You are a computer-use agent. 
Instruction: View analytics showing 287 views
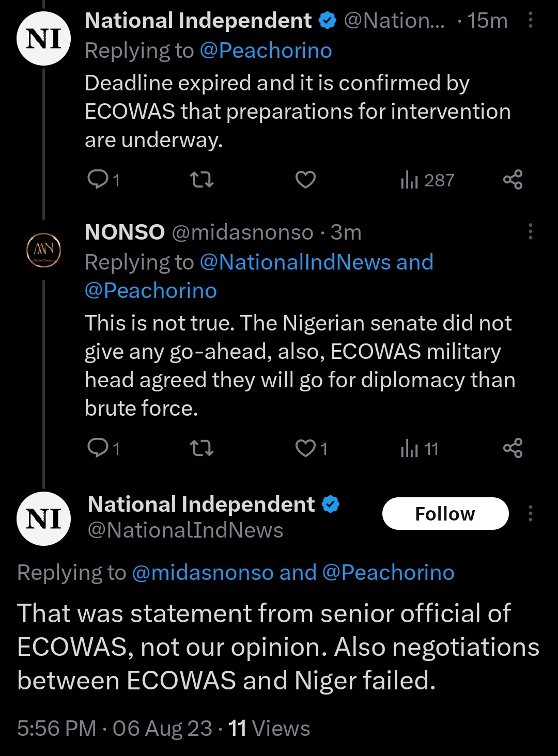click(x=427, y=180)
